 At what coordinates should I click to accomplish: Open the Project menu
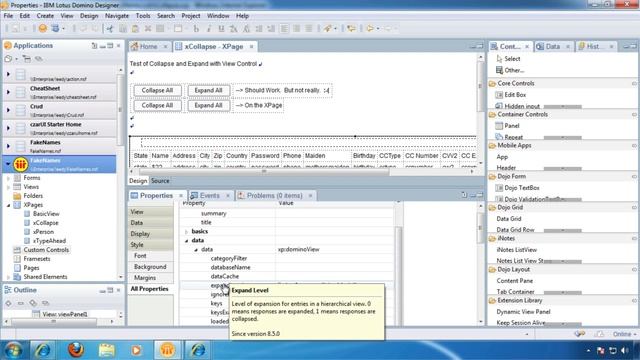tap(191, 16)
